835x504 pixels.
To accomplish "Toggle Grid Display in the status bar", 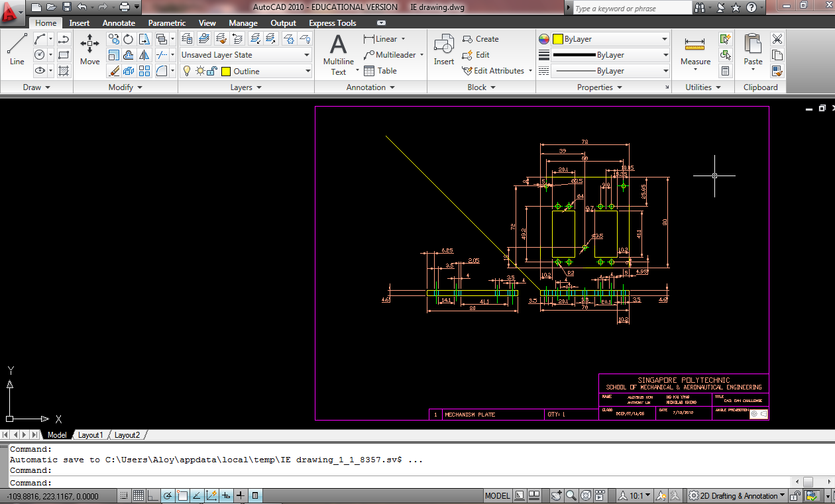I will point(139,495).
